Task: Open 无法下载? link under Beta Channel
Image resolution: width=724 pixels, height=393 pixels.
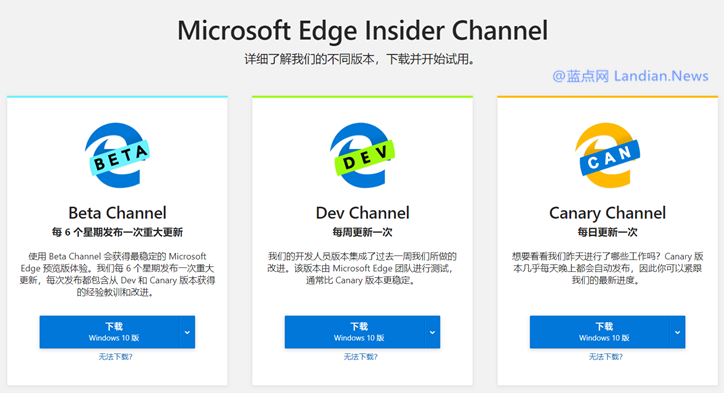Action: pos(115,357)
